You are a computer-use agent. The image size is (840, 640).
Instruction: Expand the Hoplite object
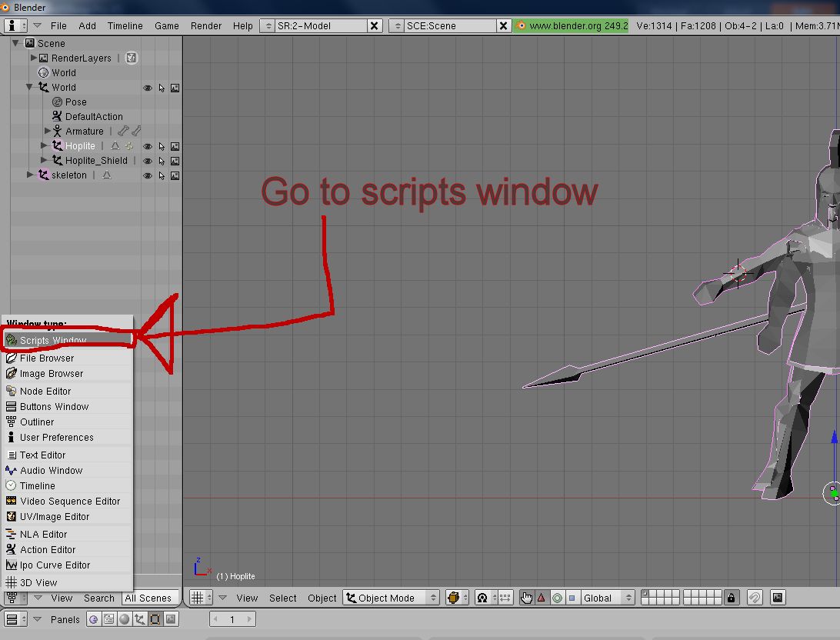pyautogui.click(x=44, y=145)
